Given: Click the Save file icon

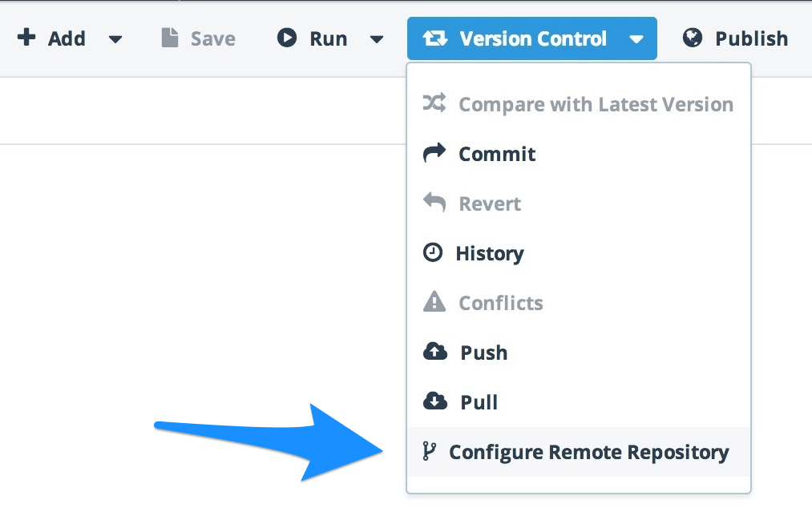Looking at the screenshot, I should point(170,38).
